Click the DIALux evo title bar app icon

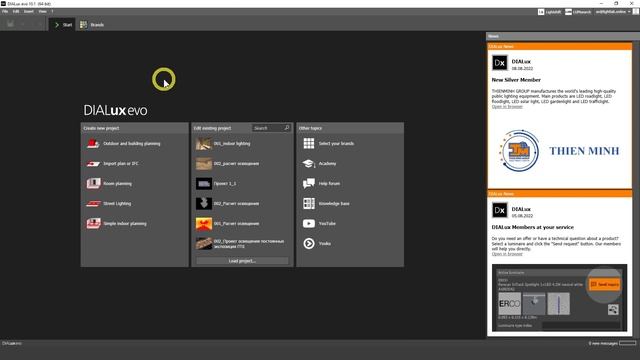(x=3, y=4)
